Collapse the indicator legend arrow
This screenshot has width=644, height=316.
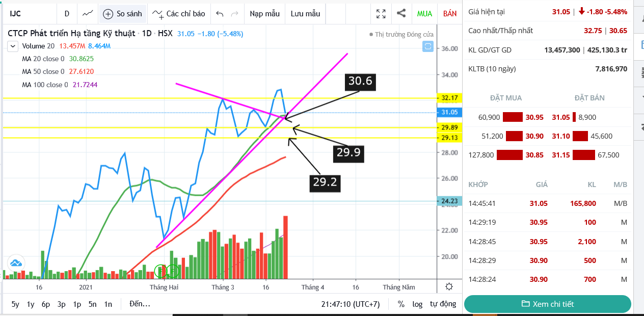coord(13,46)
